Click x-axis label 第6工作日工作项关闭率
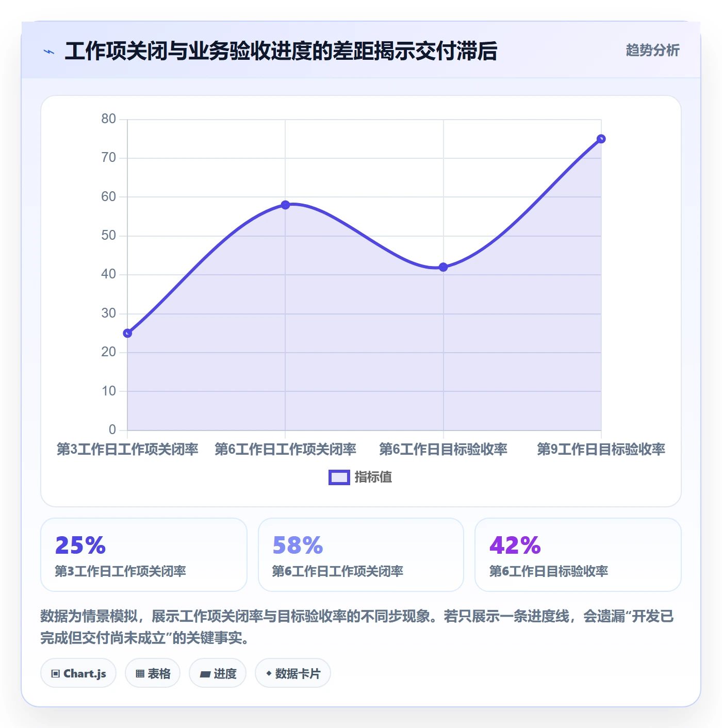Viewport: 722px width, 728px height. 285,449
